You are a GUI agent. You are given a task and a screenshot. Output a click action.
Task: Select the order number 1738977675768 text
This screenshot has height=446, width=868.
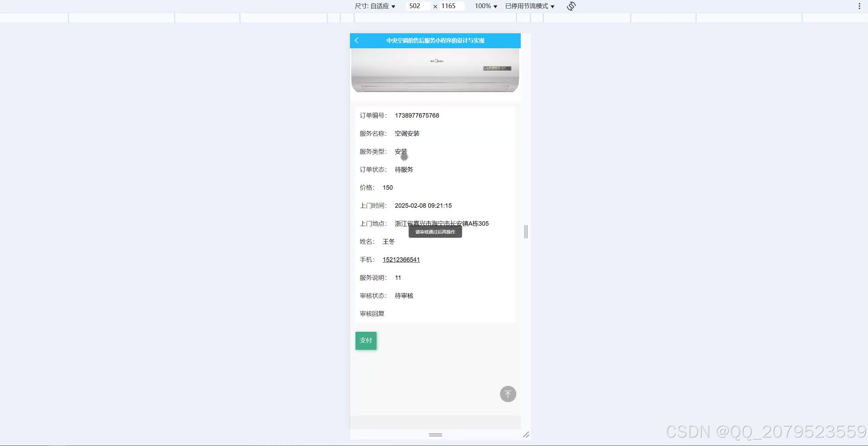(416, 115)
